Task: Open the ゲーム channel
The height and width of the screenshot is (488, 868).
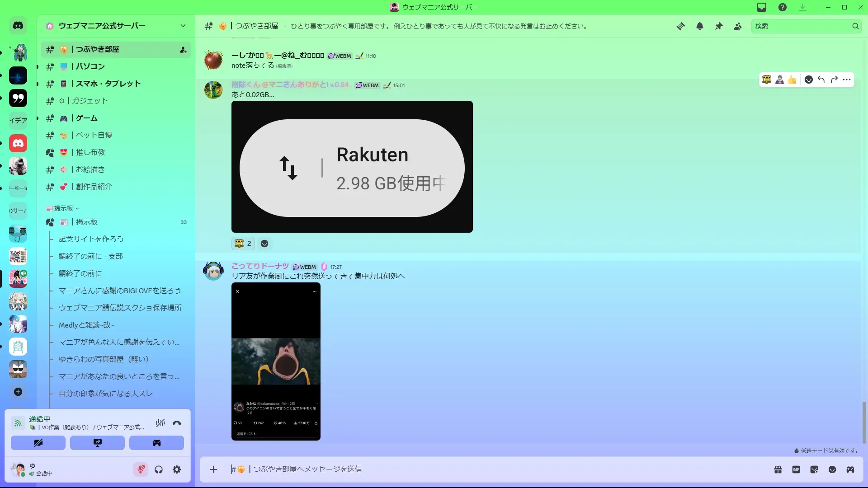Action: click(86, 118)
